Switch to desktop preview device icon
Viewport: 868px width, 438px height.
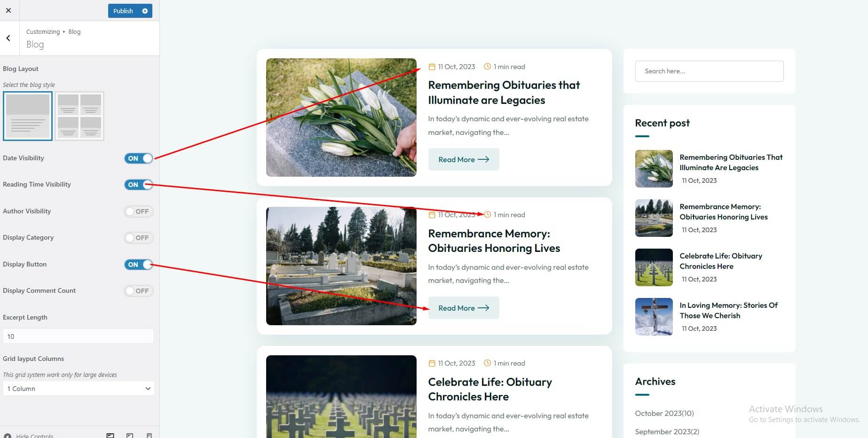110,436
